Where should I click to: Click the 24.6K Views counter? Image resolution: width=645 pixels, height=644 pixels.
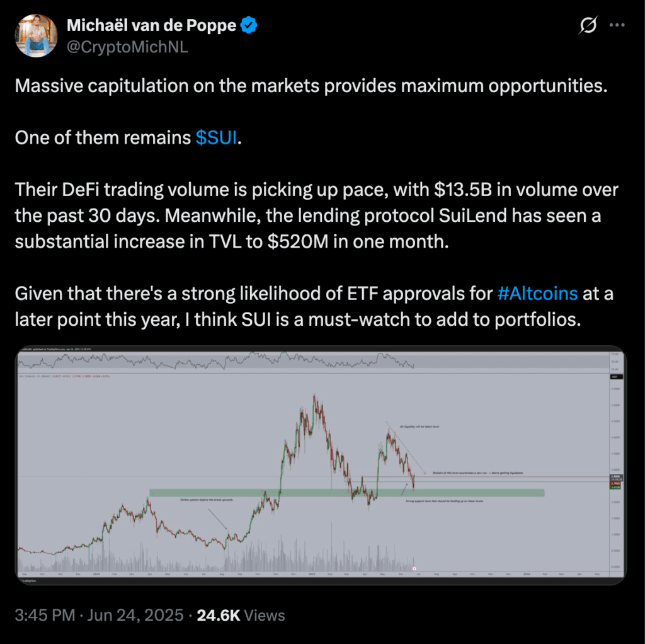tap(241, 615)
